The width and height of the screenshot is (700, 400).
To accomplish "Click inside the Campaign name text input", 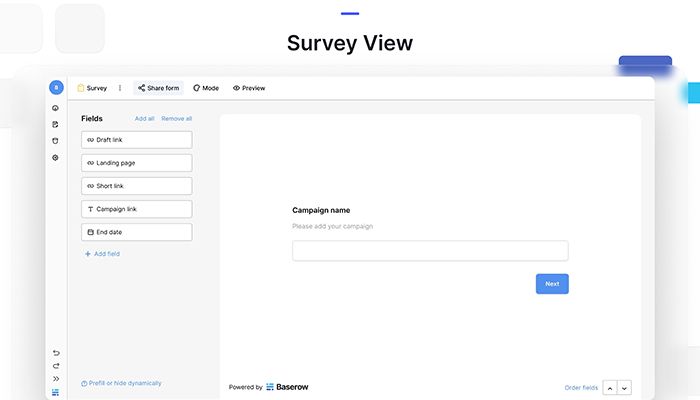I will (430, 251).
